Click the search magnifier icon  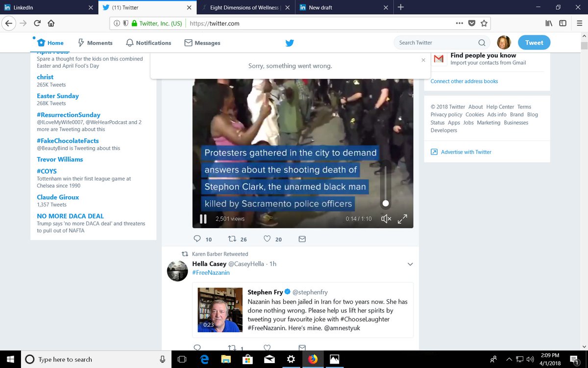tap(482, 43)
